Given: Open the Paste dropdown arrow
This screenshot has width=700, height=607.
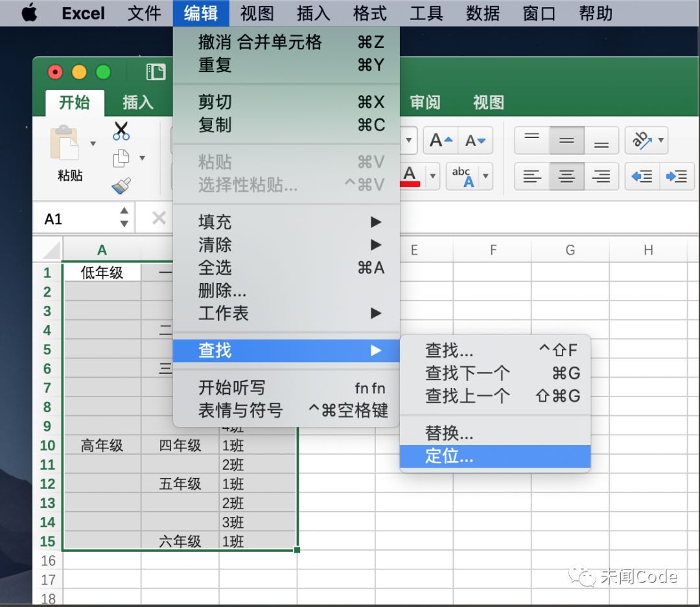Looking at the screenshot, I should pyautogui.click(x=93, y=144).
